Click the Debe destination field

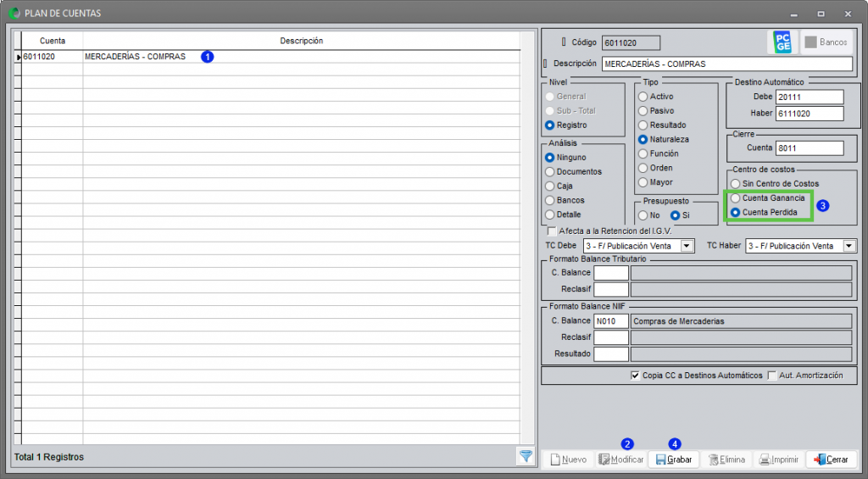[x=810, y=97]
